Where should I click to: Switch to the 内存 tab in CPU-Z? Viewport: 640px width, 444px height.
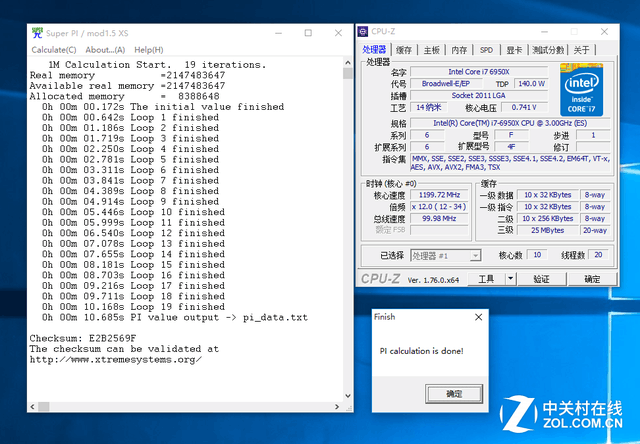pos(459,50)
